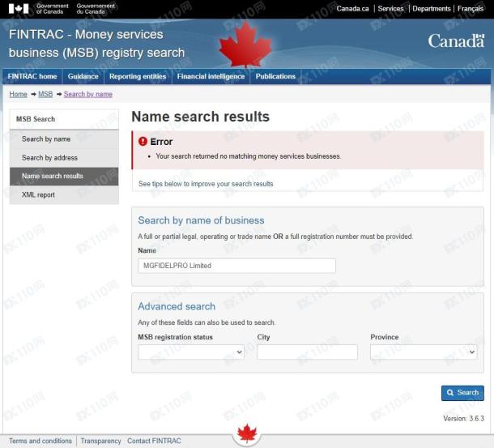This screenshot has height=448, width=494.
Task: Click the 'Version: 3.6.3' text
Action: coord(463,418)
